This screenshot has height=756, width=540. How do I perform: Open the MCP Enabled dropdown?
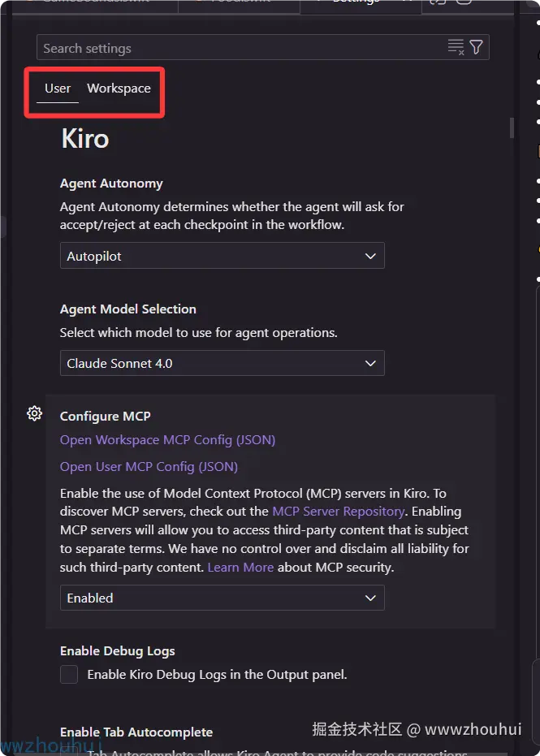click(x=222, y=598)
